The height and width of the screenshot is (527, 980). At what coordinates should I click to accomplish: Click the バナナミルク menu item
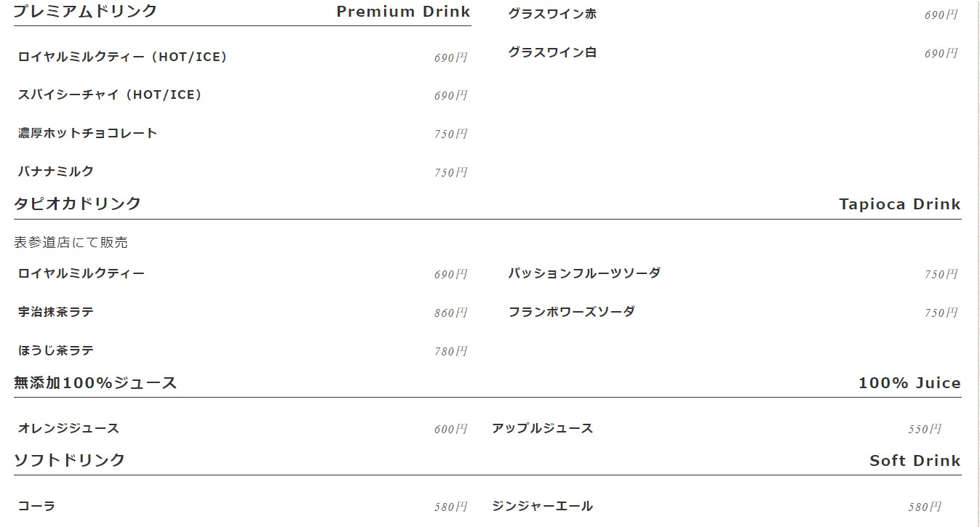click(56, 172)
